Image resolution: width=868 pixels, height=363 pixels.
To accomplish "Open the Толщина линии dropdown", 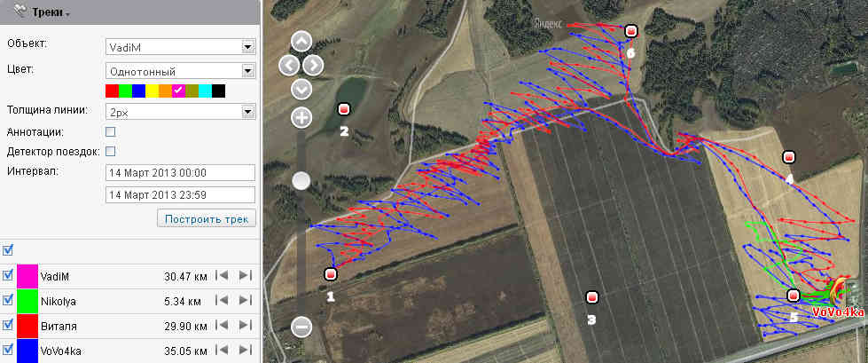I will (x=180, y=112).
